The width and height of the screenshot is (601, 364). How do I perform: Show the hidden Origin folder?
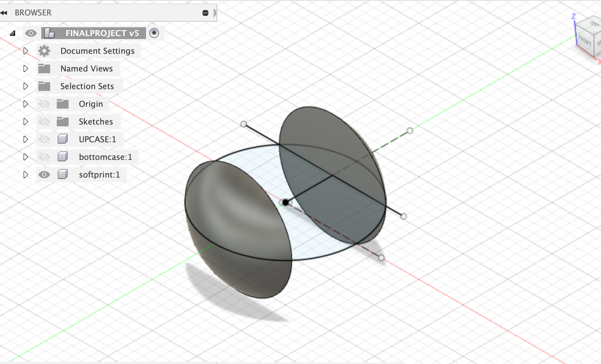pyautogui.click(x=44, y=104)
